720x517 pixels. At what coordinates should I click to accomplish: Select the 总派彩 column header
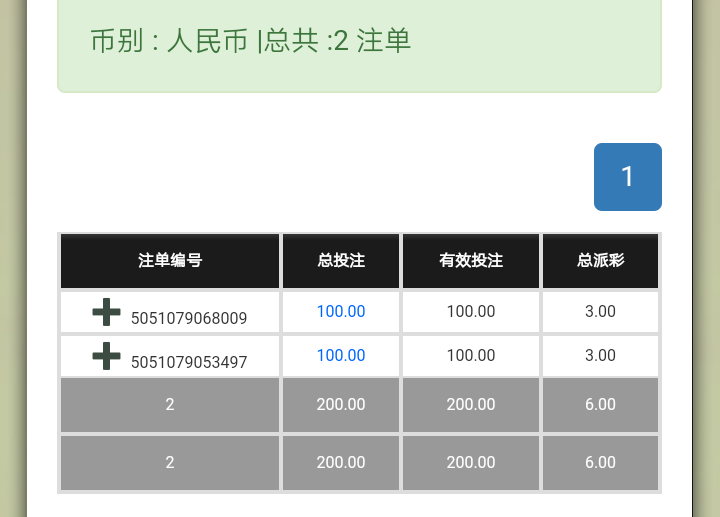pos(600,261)
